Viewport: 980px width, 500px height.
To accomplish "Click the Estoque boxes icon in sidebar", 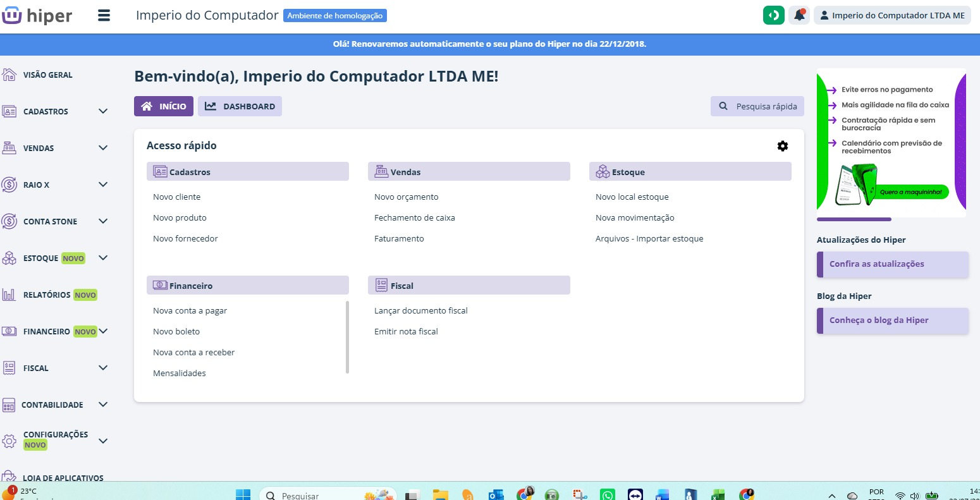I will click(x=9, y=258).
